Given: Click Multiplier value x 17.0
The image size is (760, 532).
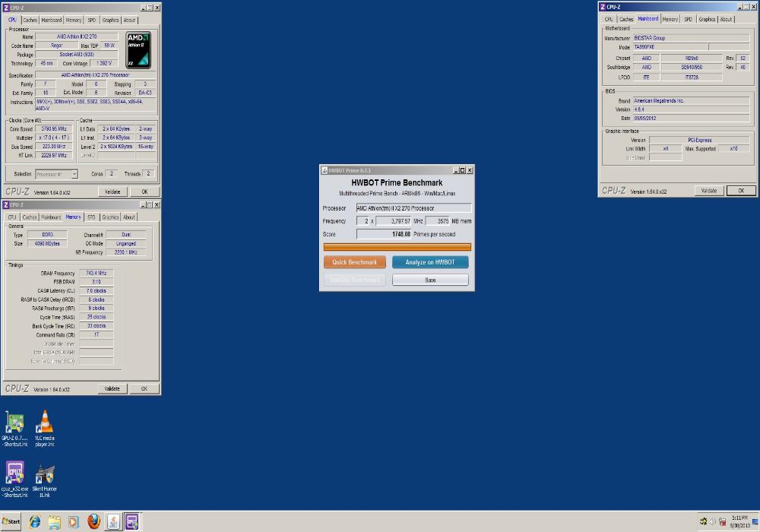Looking at the screenshot, I should (54, 138).
